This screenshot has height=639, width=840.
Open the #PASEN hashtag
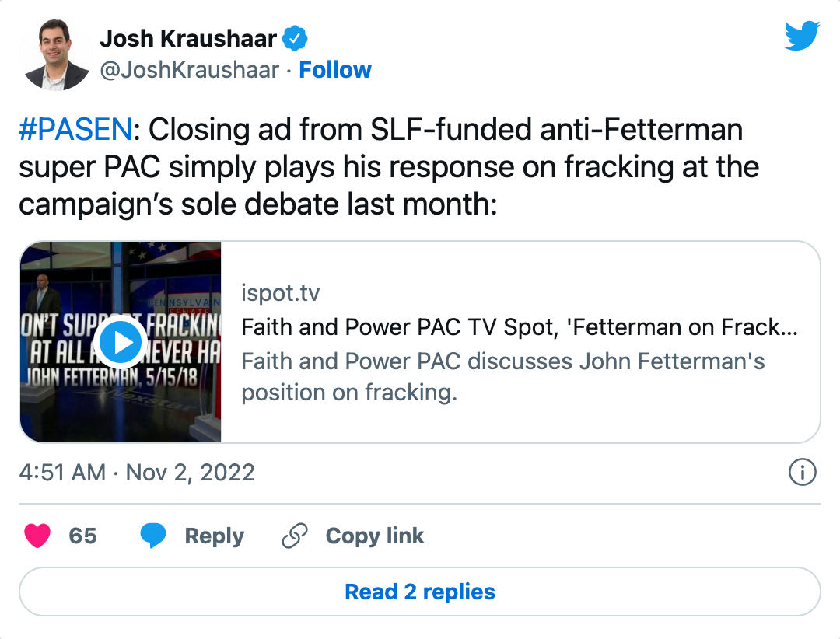pos(75,130)
